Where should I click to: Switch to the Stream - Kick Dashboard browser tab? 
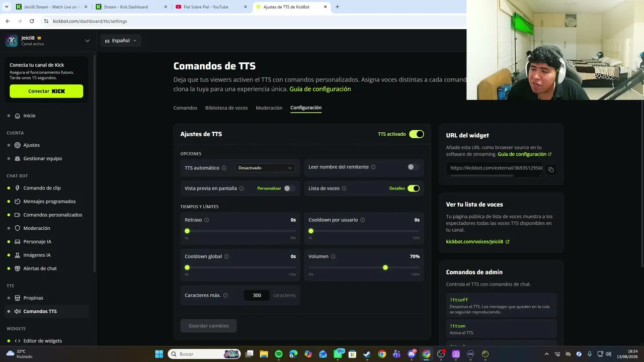(x=131, y=7)
